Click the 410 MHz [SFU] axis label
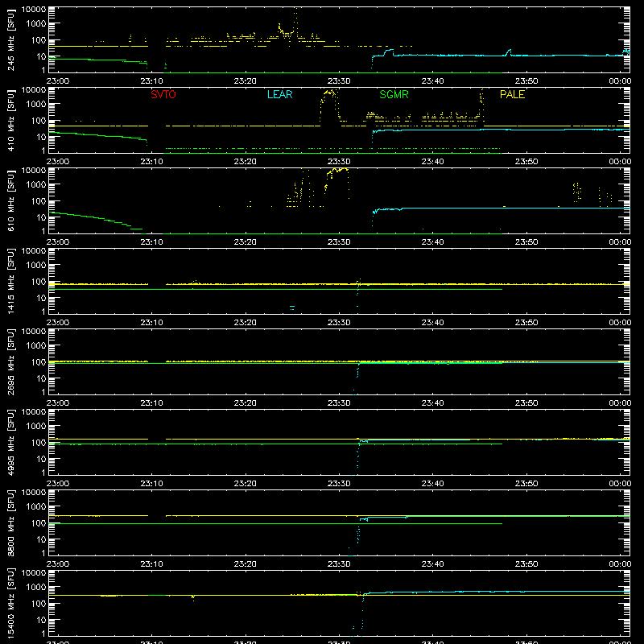This screenshot has height=644, width=644. point(11,120)
